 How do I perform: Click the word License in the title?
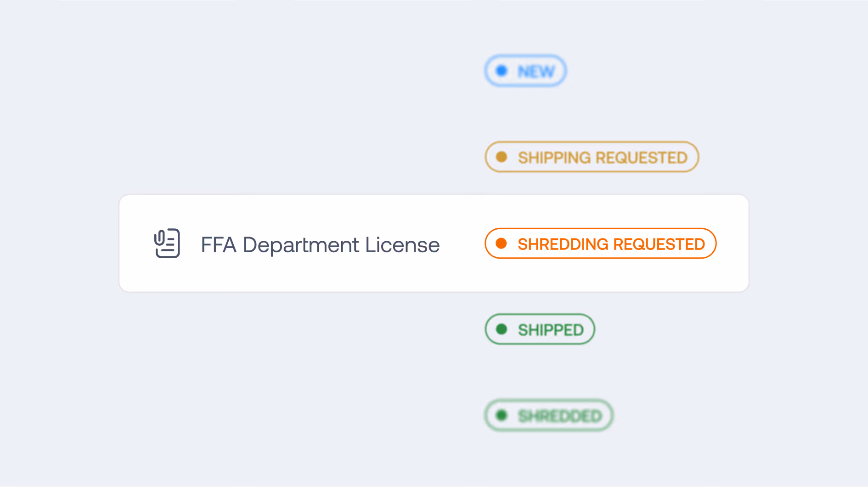tap(402, 245)
